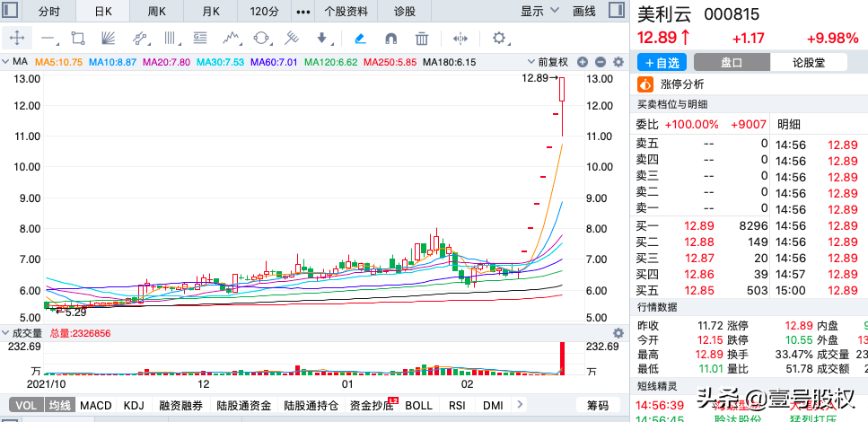Screen dimensions: 868x422
Task: Open drawing toolbar settings gear
Action: tap(499, 39)
